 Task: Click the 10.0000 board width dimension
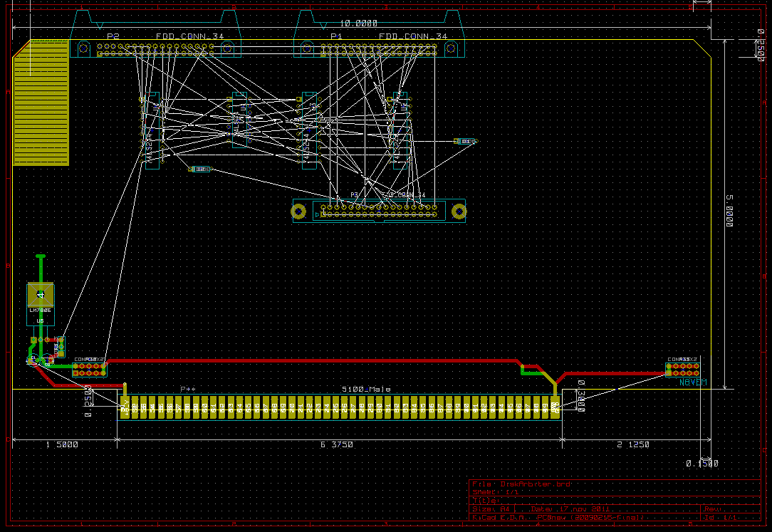tap(358, 24)
